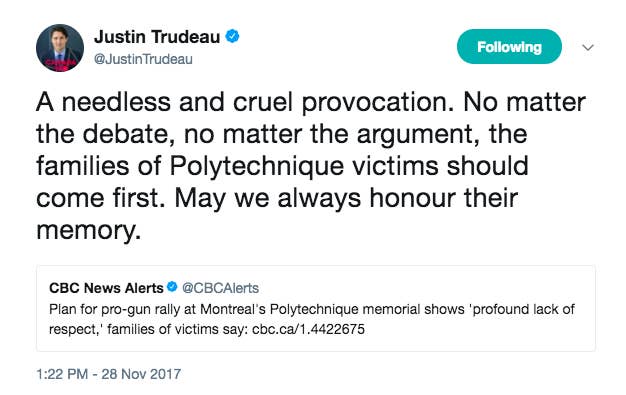The height and width of the screenshot is (395, 626).
Task: Open the Justin Trudeau display name link
Action: pyautogui.click(x=157, y=37)
